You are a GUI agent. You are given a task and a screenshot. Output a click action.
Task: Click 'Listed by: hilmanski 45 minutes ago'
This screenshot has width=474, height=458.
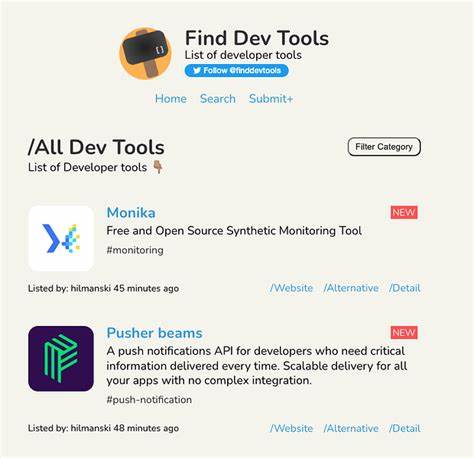click(x=103, y=288)
